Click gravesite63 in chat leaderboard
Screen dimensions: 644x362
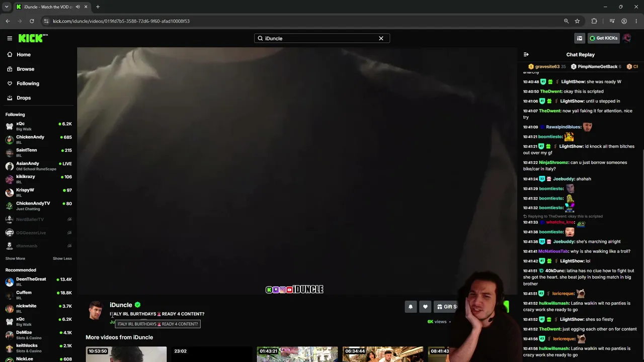[x=547, y=66]
